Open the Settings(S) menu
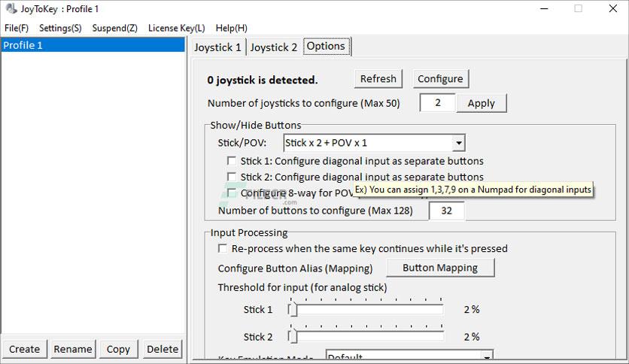The height and width of the screenshot is (364, 629). click(x=60, y=28)
